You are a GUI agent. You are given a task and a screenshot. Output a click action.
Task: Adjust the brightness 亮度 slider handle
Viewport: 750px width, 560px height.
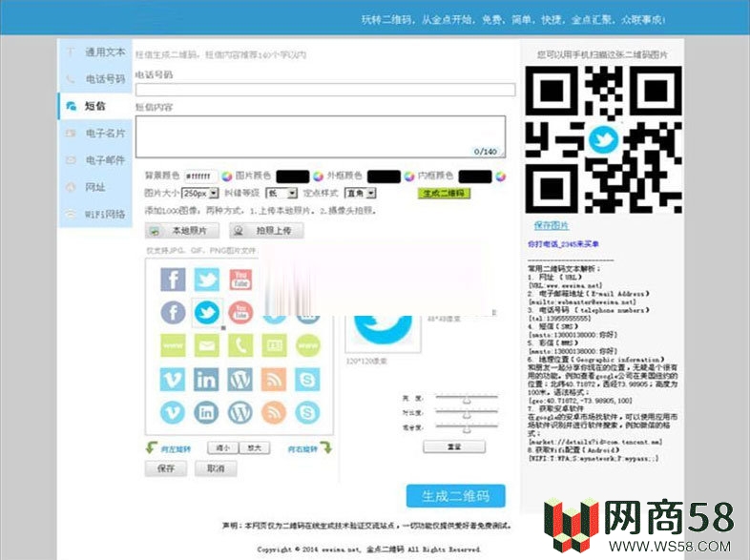click(x=467, y=400)
